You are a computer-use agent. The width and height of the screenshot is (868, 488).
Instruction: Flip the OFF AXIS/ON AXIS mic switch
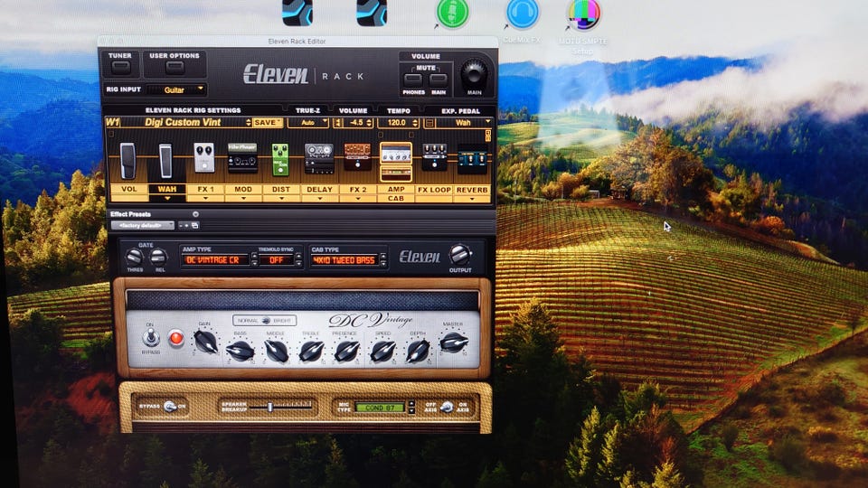[x=446, y=408]
